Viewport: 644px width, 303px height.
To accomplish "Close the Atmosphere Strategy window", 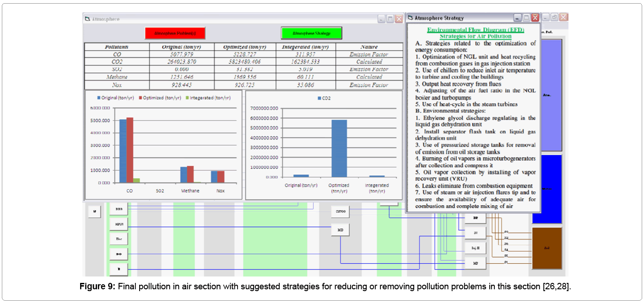I will 535,18.
